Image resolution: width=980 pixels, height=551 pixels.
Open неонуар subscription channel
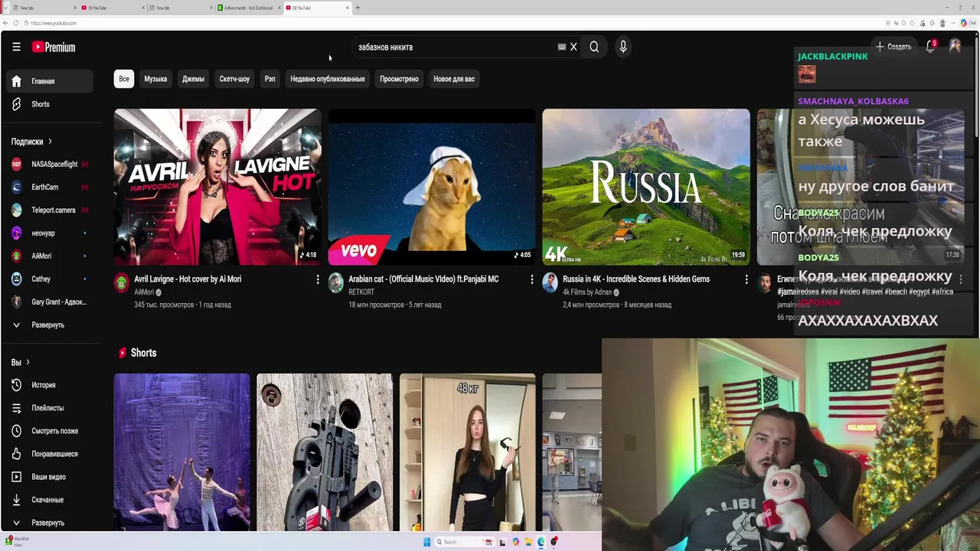49,233
